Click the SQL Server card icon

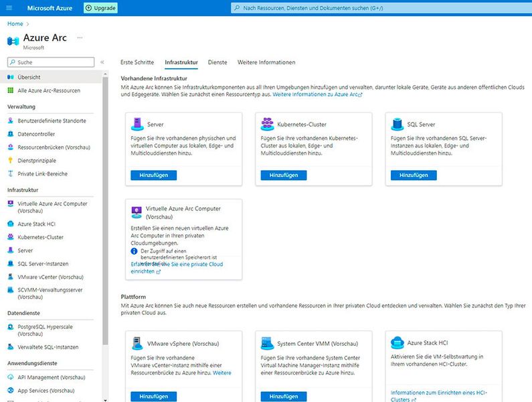pos(397,124)
